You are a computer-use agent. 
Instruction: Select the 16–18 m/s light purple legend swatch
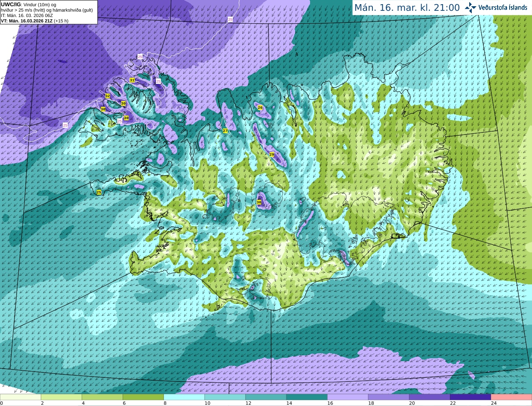coord(348,397)
